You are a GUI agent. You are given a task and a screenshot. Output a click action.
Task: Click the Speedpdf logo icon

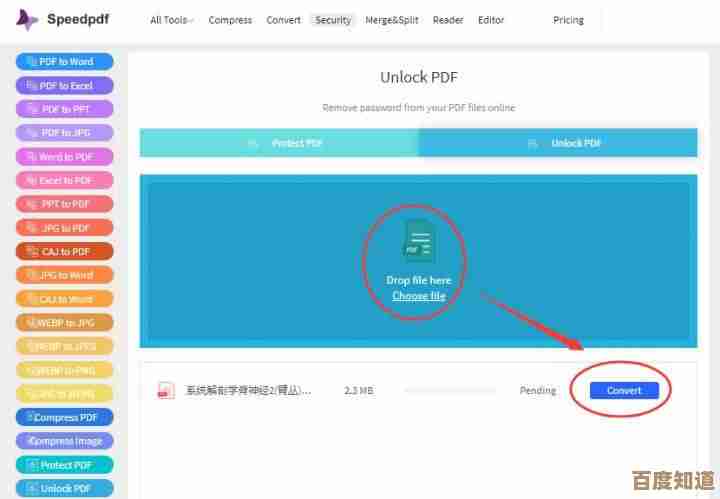point(27,20)
